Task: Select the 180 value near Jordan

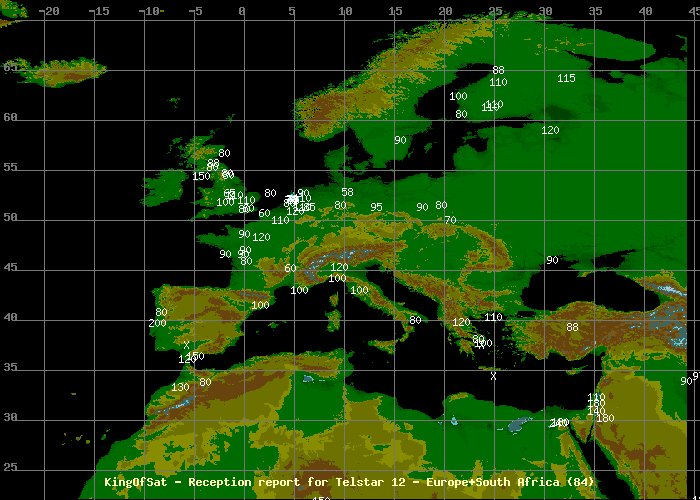Action: 605,419
